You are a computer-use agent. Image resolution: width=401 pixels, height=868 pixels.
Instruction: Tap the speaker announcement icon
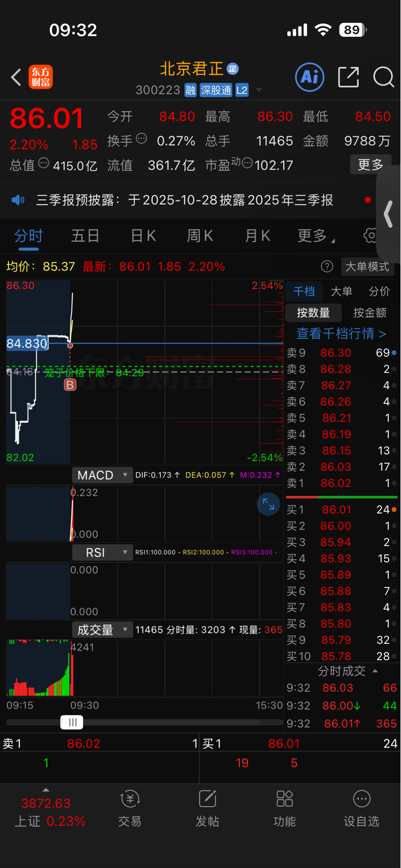coord(18,200)
